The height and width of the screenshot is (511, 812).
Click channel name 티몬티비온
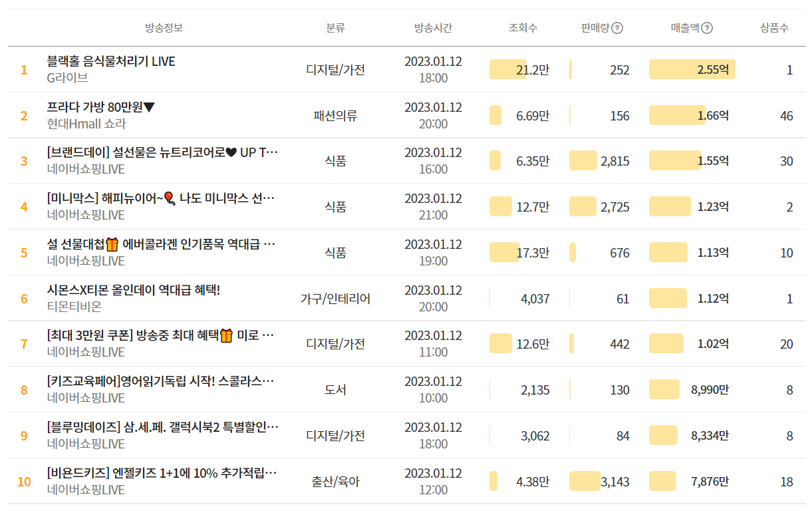click(x=74, y=307)
